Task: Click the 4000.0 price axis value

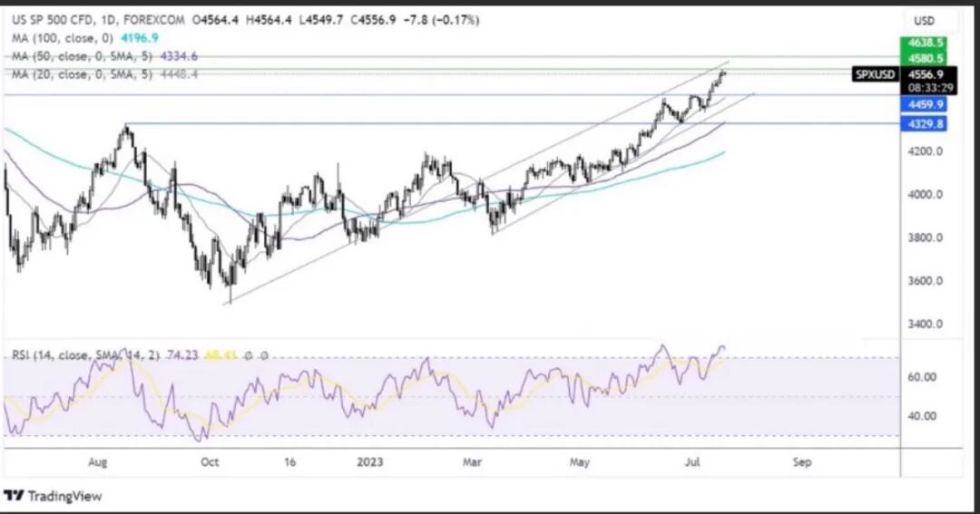Action: 925,195
